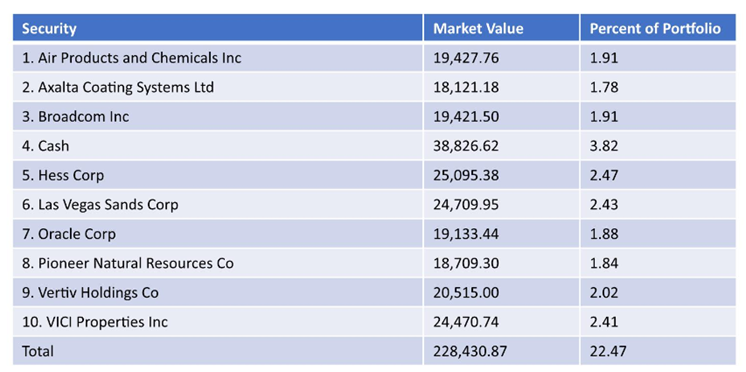Select the Broadcom Inc row name

(218, 117)
